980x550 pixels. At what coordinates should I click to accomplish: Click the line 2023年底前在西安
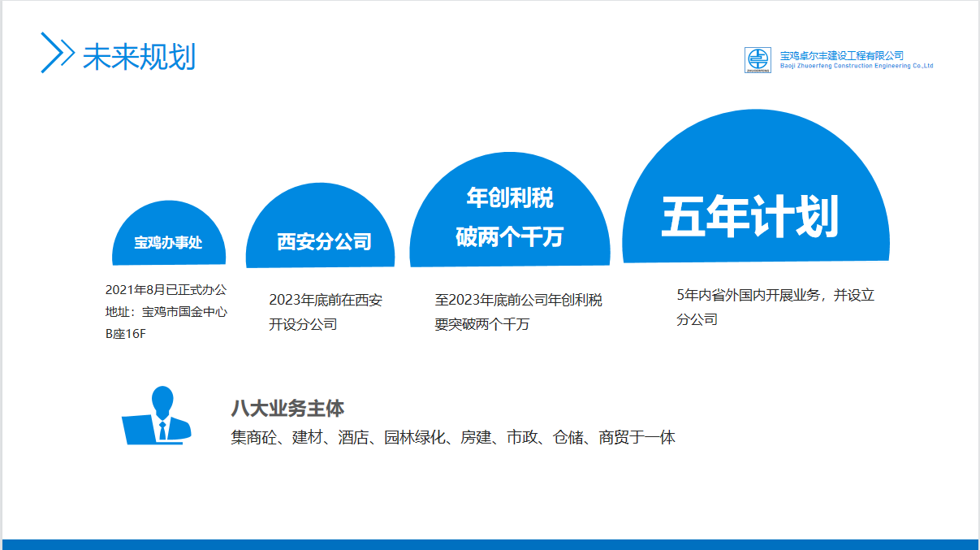point(326,300)
